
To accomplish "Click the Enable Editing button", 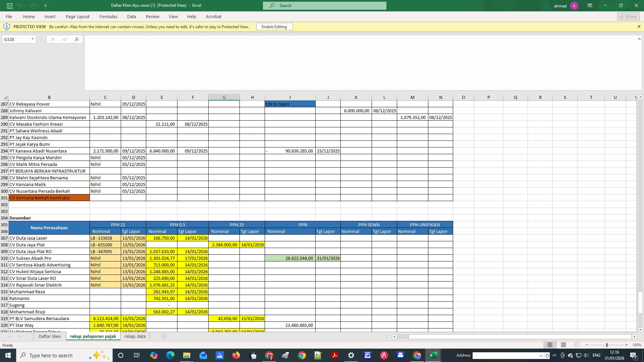I will click(274, 26).
